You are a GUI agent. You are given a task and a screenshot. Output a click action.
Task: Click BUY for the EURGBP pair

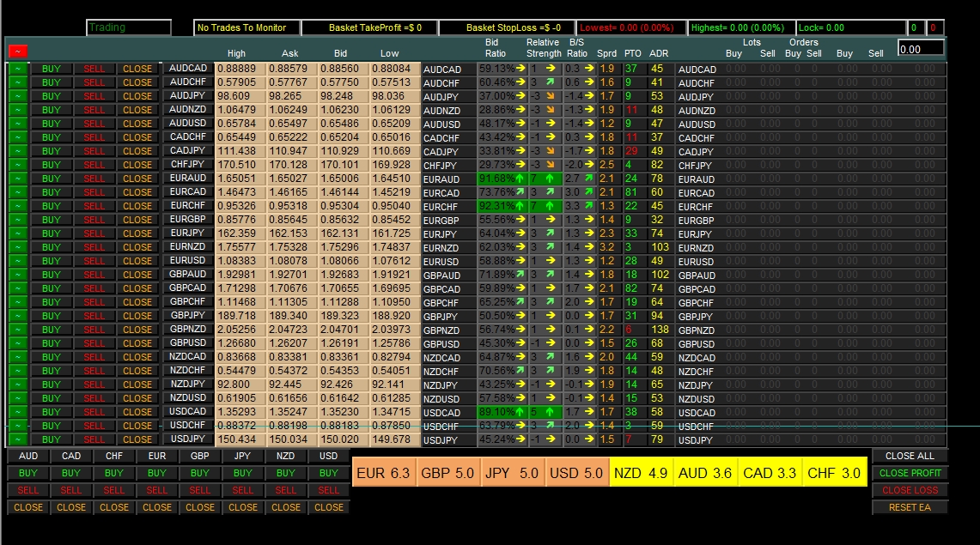pyautogui.click(x=52, y=220)
